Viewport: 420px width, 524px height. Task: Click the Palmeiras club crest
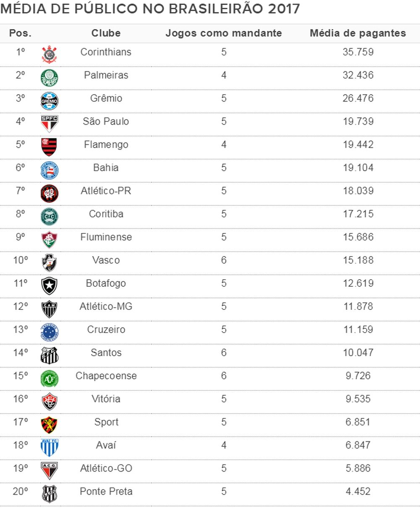[50, 78]
